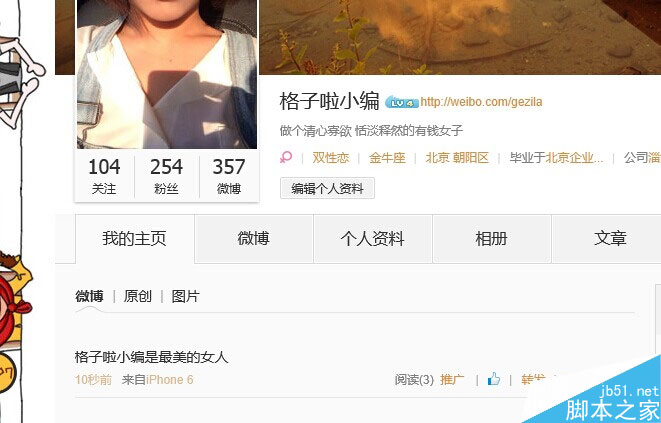Open the weibo.com/gezila profile link
661x423 pixels.
[481, 102]
